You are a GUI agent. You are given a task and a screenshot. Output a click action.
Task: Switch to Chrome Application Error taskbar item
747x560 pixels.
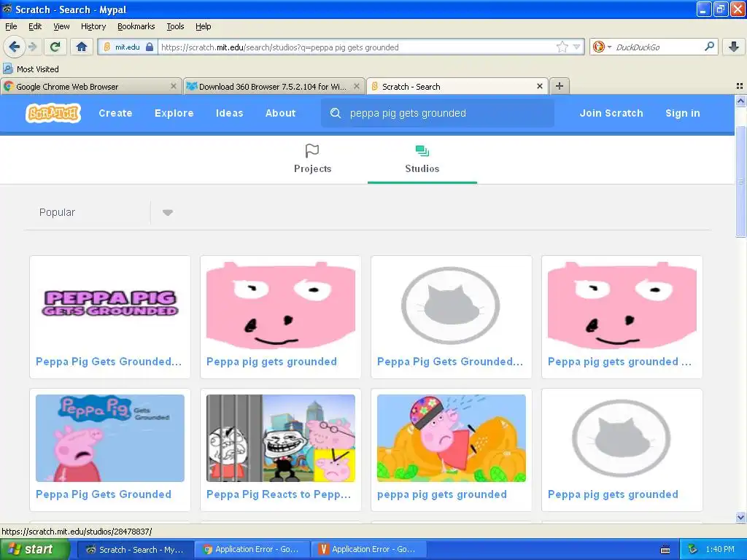click(x=252, y=550)
